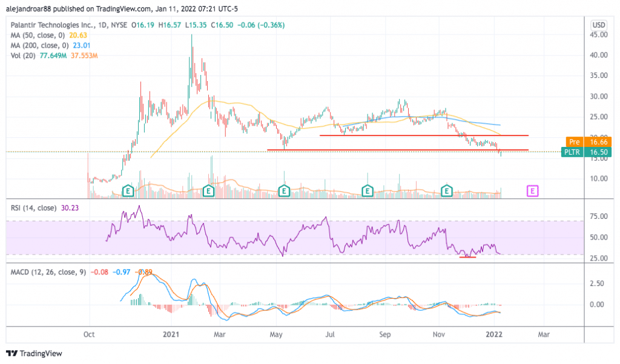This screenshot has width=620, height=364.
Task: Click the 45.00 price axis label
Action: [x=599, y=34]
